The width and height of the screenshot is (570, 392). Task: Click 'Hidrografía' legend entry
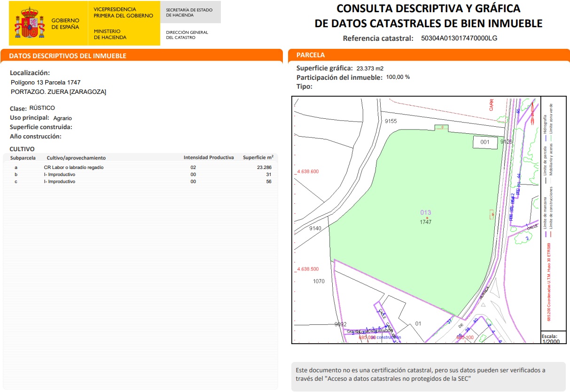tap(545, 125)
